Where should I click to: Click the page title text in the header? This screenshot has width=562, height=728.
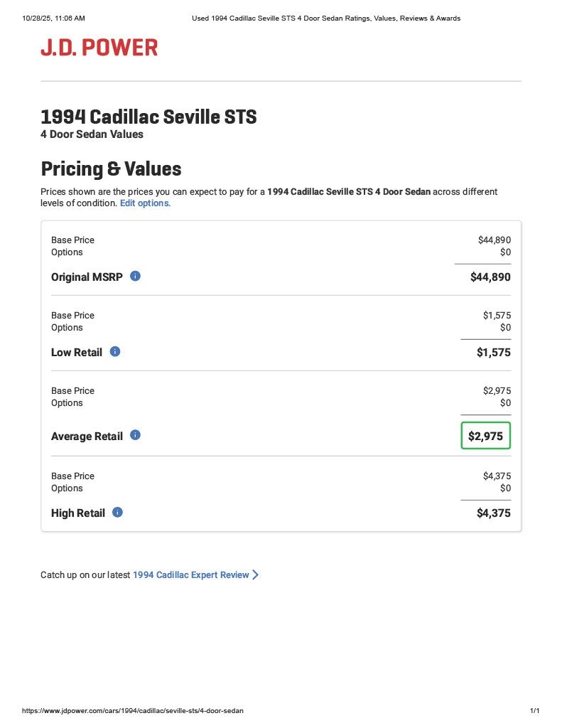pos(326,18)
